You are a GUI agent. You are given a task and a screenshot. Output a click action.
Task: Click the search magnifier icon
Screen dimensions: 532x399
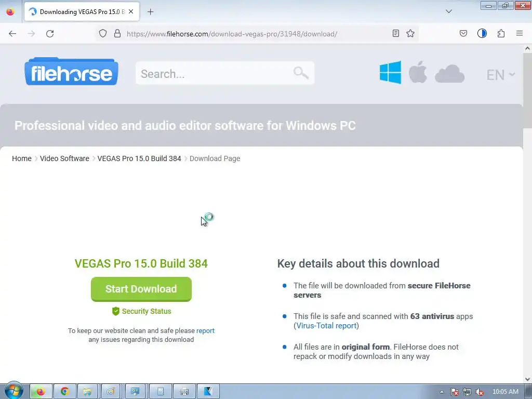[301, 73]
